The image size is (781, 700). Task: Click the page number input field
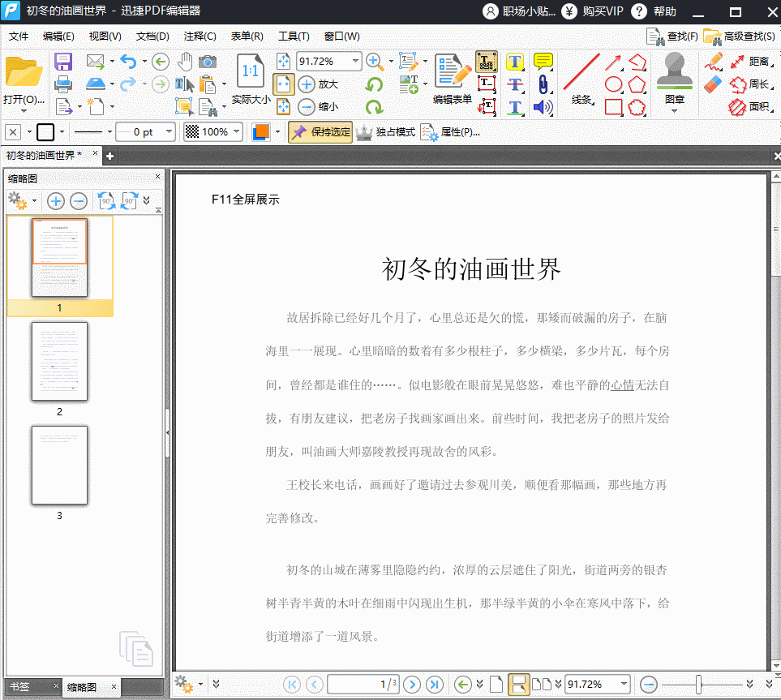(x=363, y=684)
